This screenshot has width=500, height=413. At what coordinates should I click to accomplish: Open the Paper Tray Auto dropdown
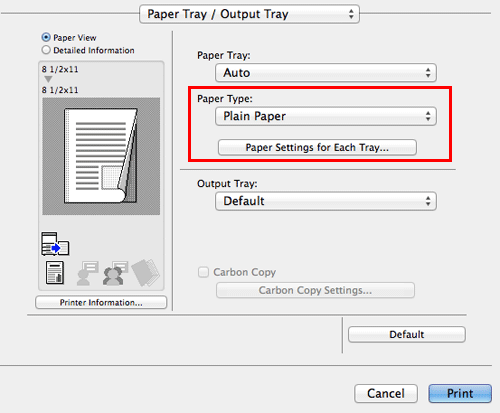click(x=326, y=73)
